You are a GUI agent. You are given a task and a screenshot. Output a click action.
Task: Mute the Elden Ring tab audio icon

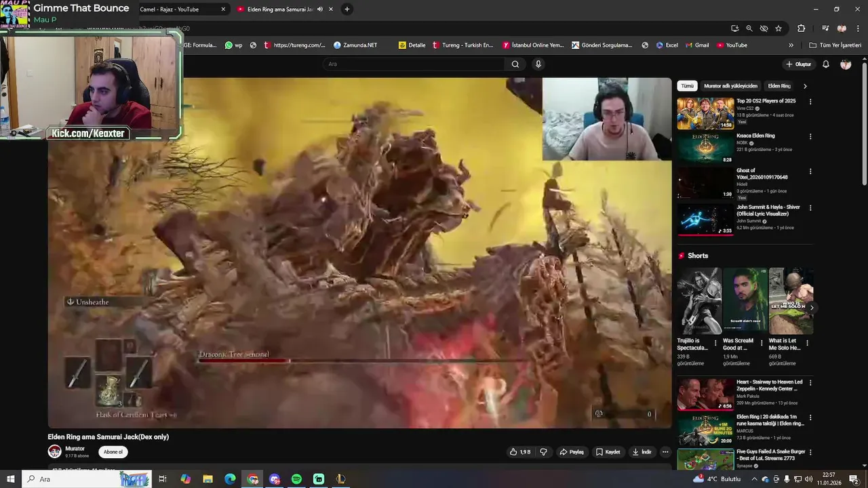[x=320, y=9]
